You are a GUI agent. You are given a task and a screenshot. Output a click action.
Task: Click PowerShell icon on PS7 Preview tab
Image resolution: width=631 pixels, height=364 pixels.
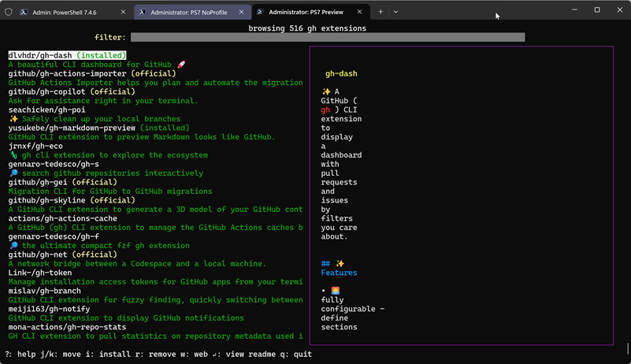point(260,12)
